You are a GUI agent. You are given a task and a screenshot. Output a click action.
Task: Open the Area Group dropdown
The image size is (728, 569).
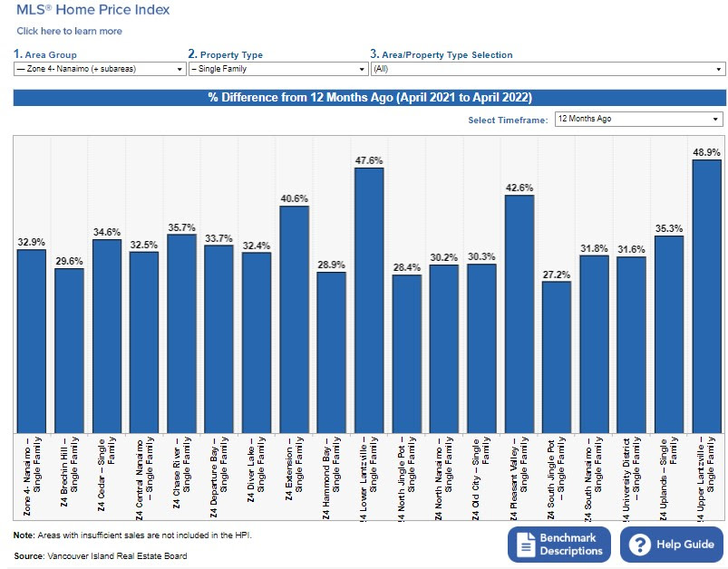pyautogui.click(x=100, y=69)
